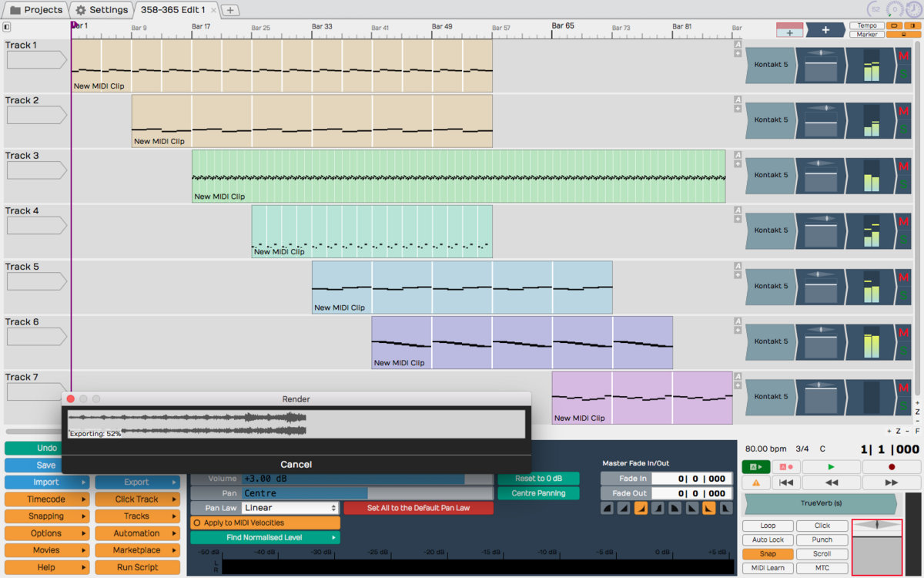Click the dark blue add-plugin plus arrow

click(x=825, y=30)
